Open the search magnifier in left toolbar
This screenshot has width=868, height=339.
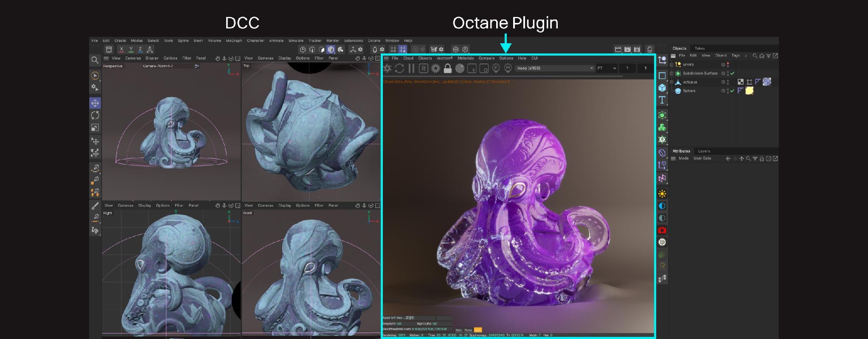[x=95, y=60]
